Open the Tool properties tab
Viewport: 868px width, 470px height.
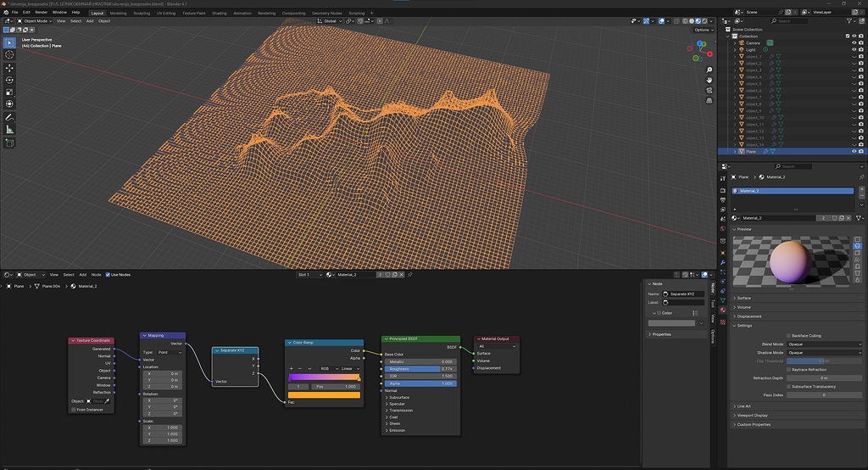tap(723, 178)
